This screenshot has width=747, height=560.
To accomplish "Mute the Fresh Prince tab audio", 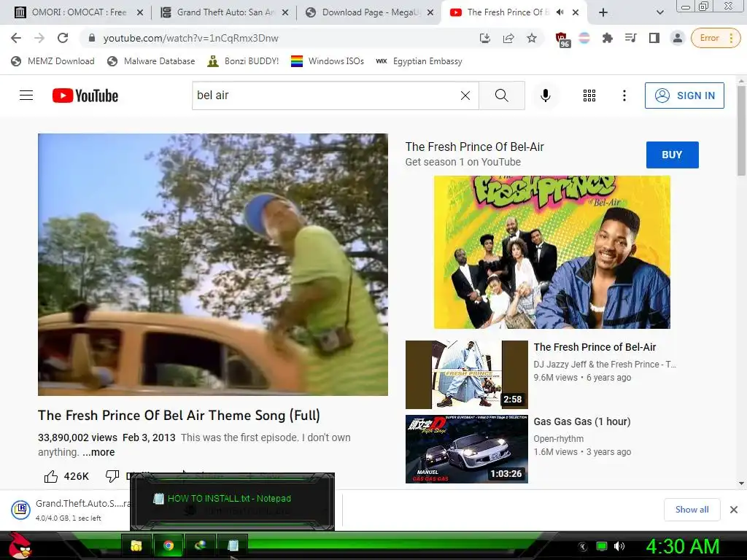I will pos(560,12).
